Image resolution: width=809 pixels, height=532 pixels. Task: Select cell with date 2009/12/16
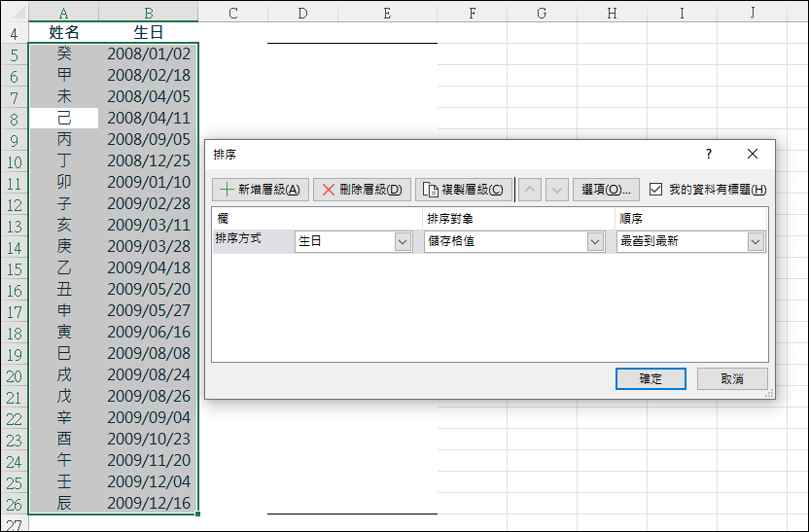(x=149, y=504)
